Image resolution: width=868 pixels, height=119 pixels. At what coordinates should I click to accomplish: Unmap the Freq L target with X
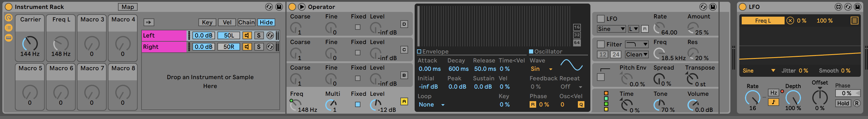[x=790, y=21]
